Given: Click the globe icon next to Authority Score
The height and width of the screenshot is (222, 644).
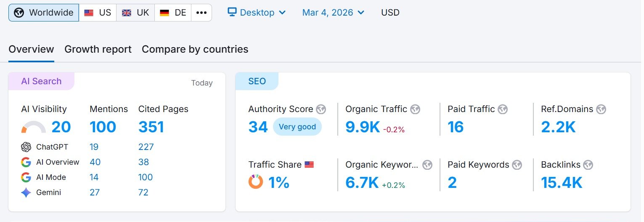Looking at the screenshot, I should [321, 110].
